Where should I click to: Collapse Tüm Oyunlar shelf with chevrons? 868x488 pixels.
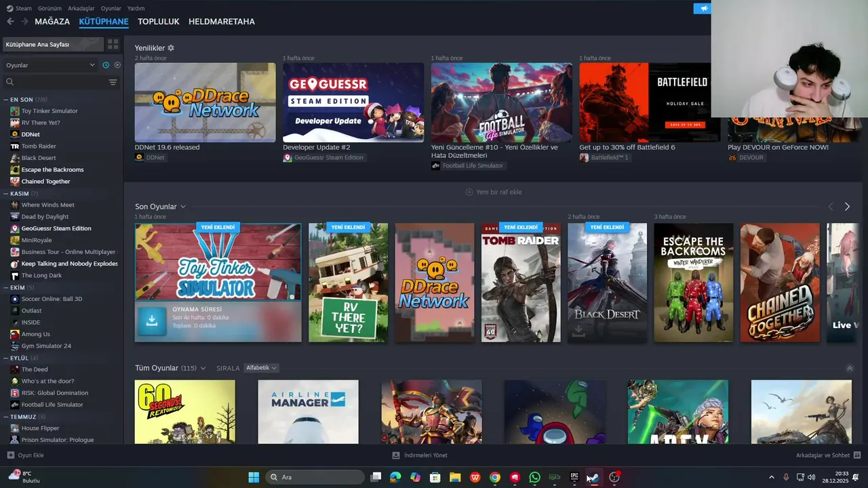(x=850, y=368)
